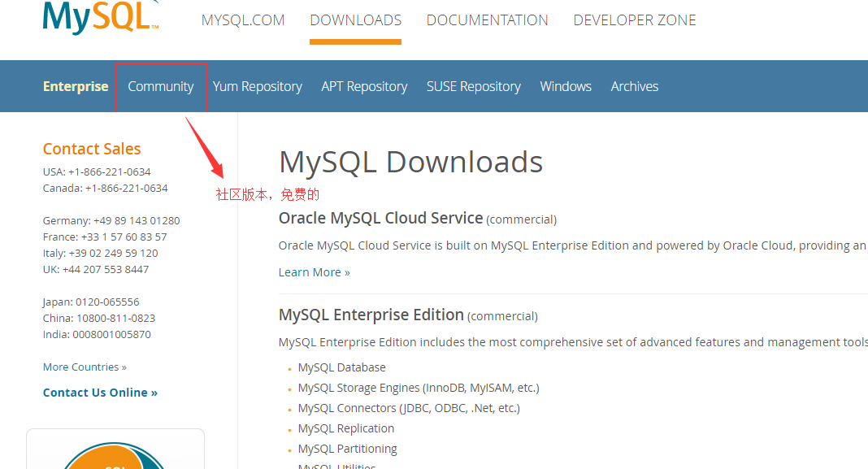Click the MySQL Enterprise Edition heading
This screenshot has height=469, width=868.
pyautogui.click(x=371, y=315)
